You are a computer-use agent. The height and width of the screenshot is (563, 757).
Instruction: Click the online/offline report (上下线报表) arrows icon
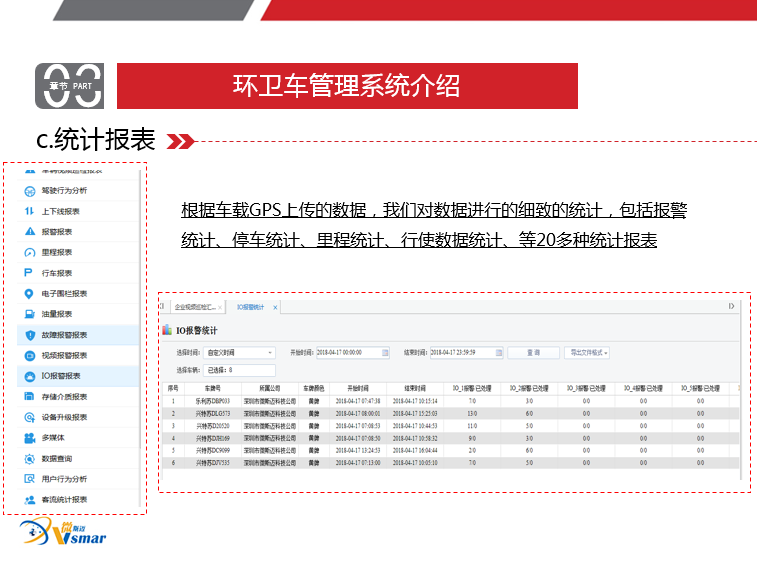click(x=29, y=211)
